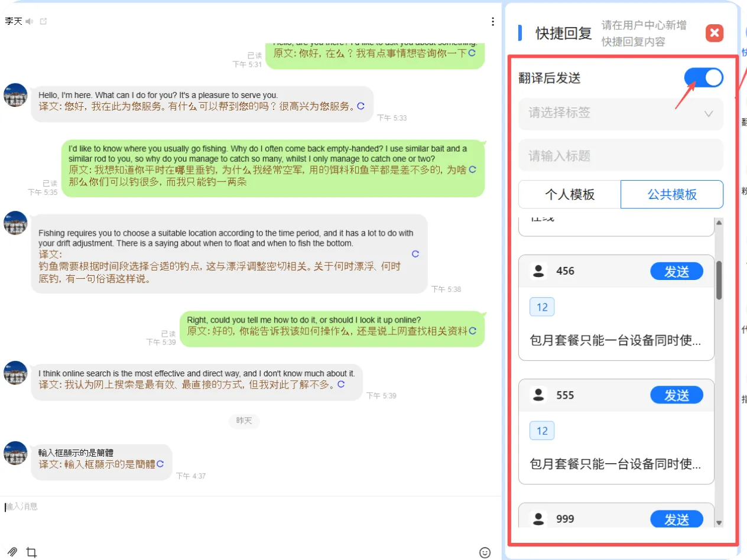Click the template list scroll down arrow
This screenshot has height=560, width=747.
click(x=719, y=523)
